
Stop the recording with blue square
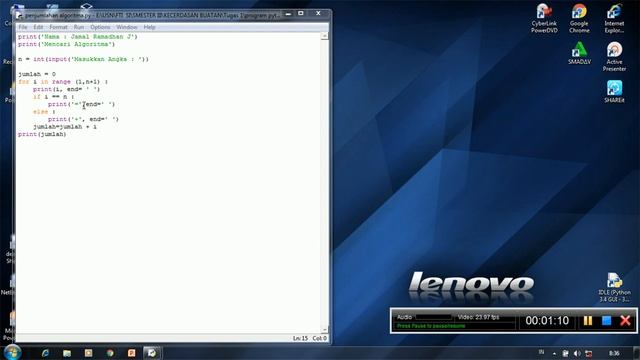point(607,321)
